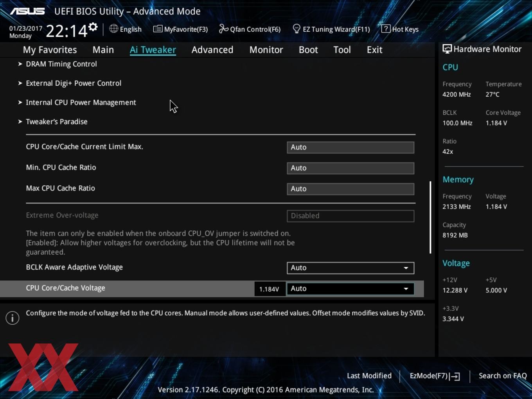Click the Voltage section heading
This screenshot has width=532, height=399.
[456, 263]
